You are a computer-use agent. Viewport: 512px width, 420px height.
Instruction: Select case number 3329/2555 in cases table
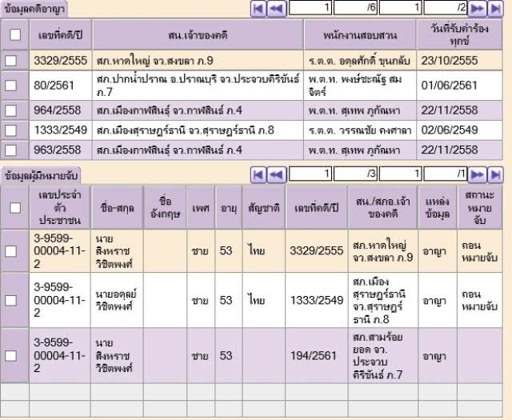tap(61, 61)
